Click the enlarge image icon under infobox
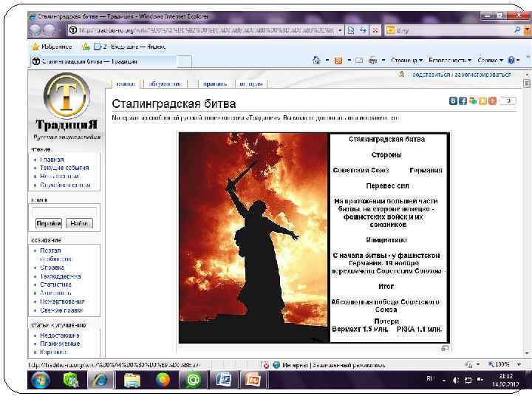Screen dimensions: 532x399 click(445, 348)
